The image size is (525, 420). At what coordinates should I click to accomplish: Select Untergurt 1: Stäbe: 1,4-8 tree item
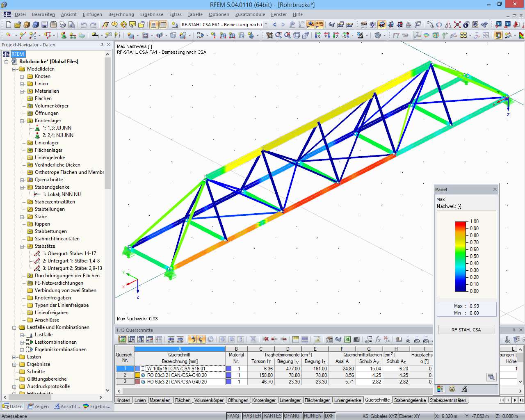click(71, 261)
